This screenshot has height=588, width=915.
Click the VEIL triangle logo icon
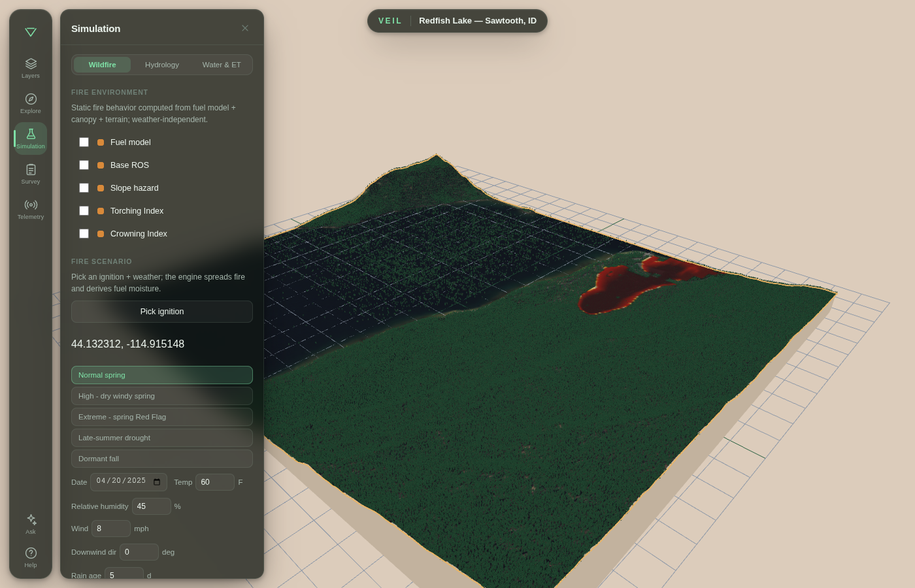point(31,32)
